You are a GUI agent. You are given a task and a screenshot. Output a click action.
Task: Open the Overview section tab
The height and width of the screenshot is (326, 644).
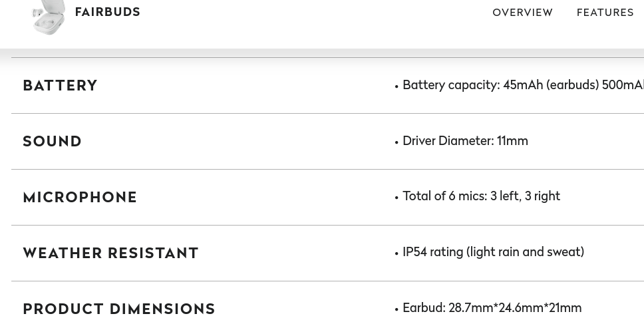point(522,13)
